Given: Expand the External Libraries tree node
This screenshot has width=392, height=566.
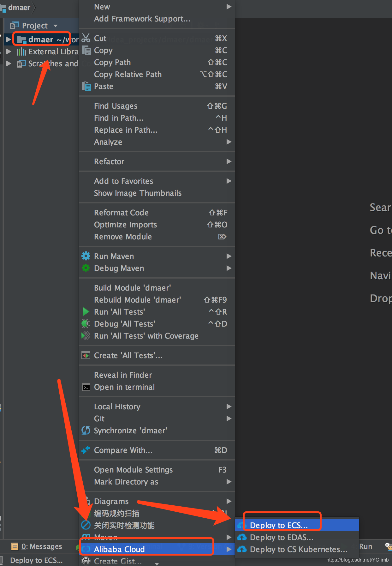Looking at the screenshot, I should (x=9, y=51).
